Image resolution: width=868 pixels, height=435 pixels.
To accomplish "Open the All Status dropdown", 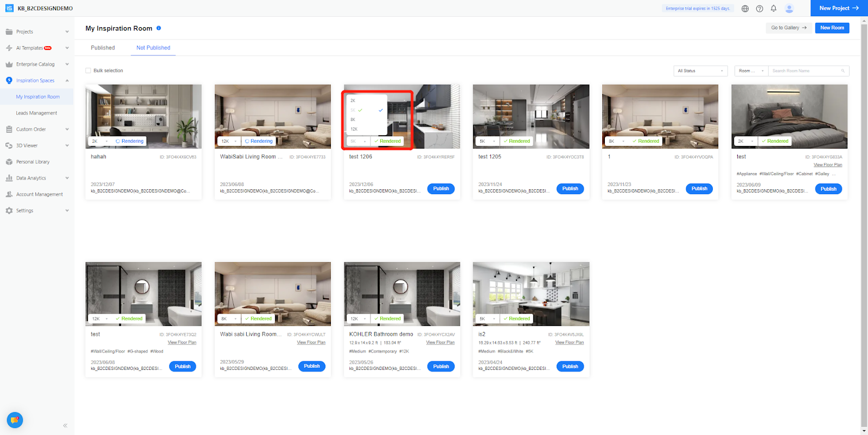I will 700,71.
